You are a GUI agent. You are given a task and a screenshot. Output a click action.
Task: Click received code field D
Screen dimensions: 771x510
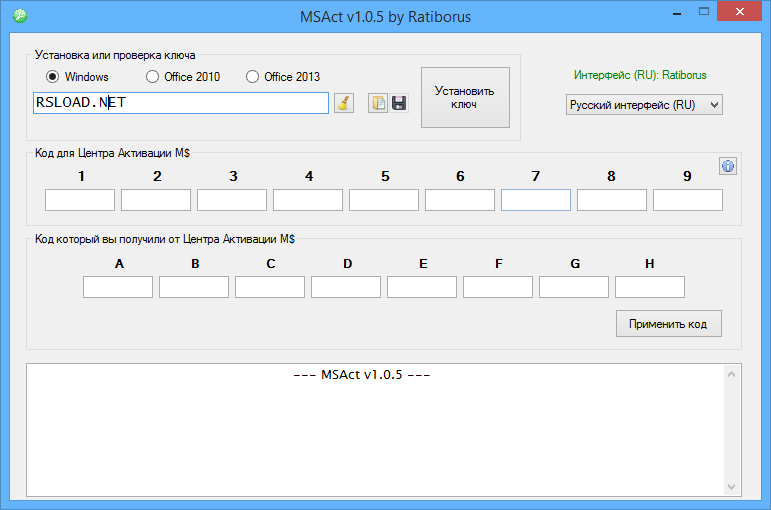(x=346, y=287)
